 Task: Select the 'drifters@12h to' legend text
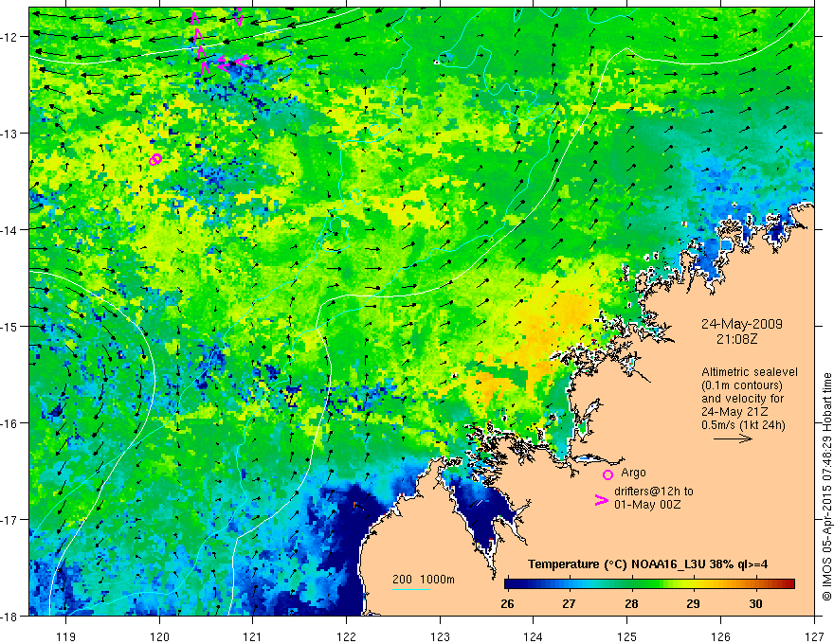[x=654, y=492]
